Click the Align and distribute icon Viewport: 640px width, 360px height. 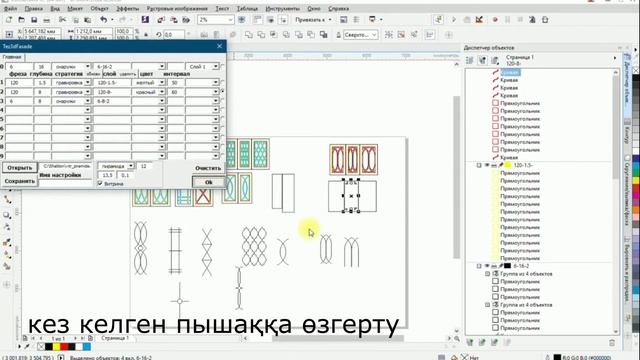pyautogui.click(x=429, y=35)
